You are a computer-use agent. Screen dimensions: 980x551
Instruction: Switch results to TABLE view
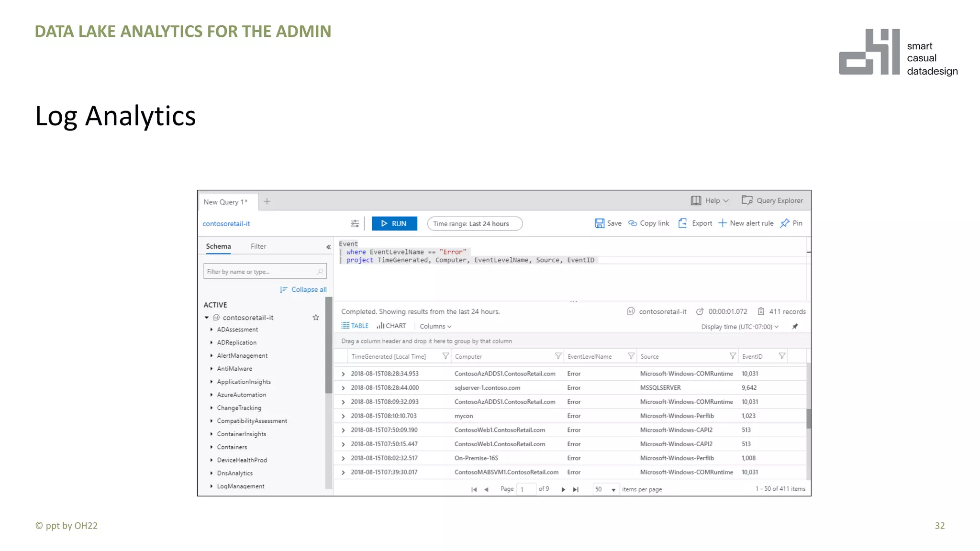click(x=355, y=326)
